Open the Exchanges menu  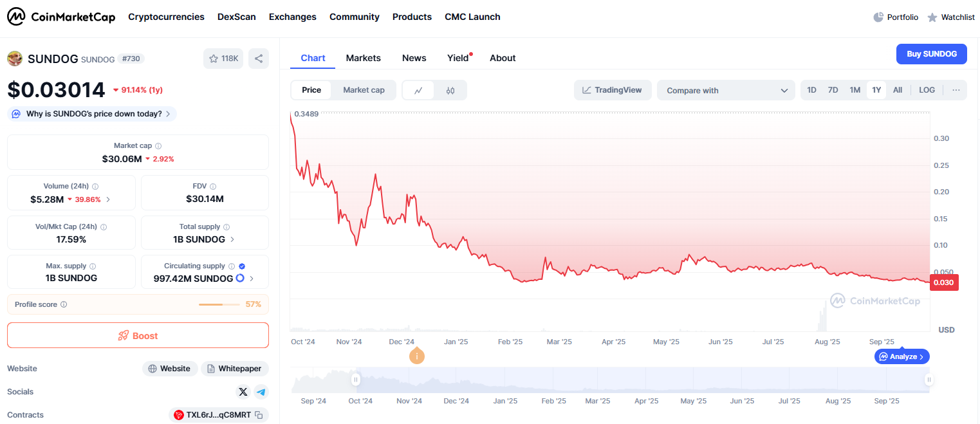(292, 17)
